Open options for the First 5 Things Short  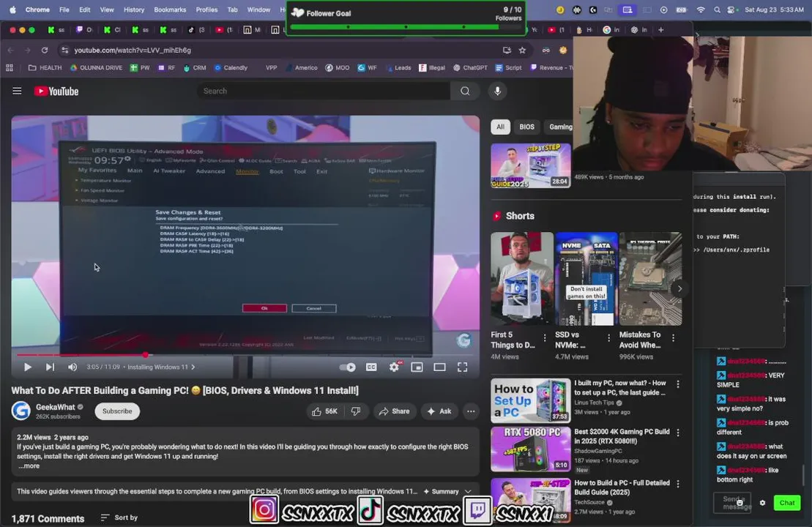click(x=545, y=338)
